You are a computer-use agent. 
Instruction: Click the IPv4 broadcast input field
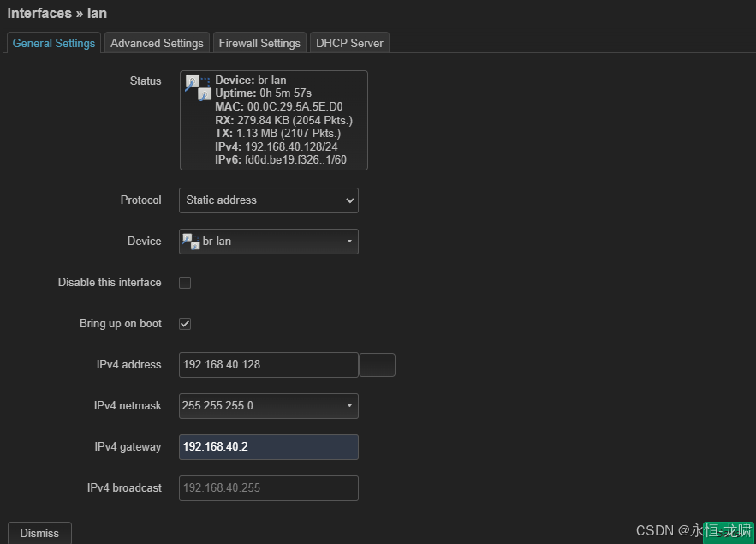[269, 488]
